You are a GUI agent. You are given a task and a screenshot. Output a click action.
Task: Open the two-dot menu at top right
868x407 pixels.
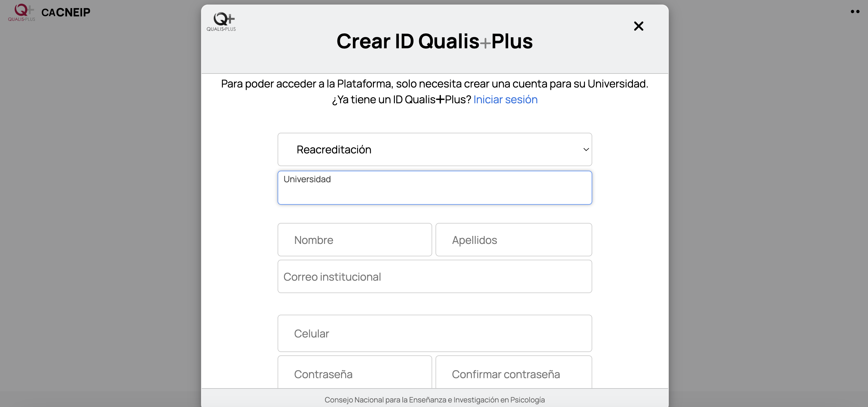(855, 12)
